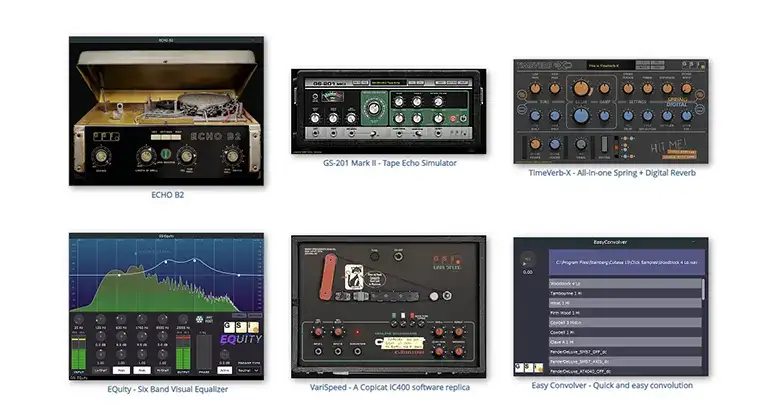
Task: Click the large mode selector knob on GS-201
Action: (374, 108)
